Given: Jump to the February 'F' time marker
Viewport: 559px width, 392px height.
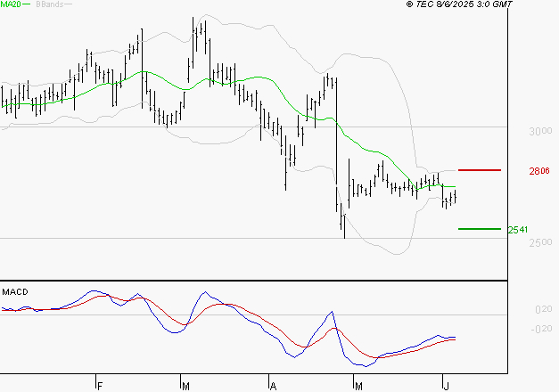Looking at the screenshot, I should tap(99, 386).
